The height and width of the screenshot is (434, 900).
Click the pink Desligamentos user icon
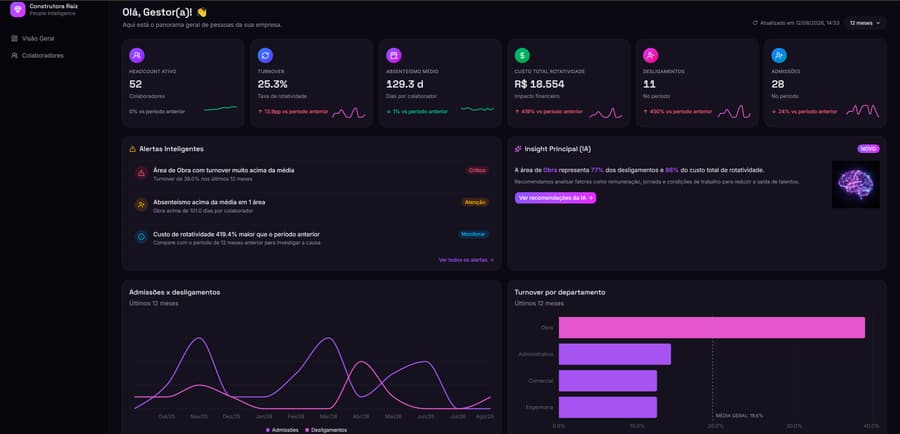pos(650,55)
